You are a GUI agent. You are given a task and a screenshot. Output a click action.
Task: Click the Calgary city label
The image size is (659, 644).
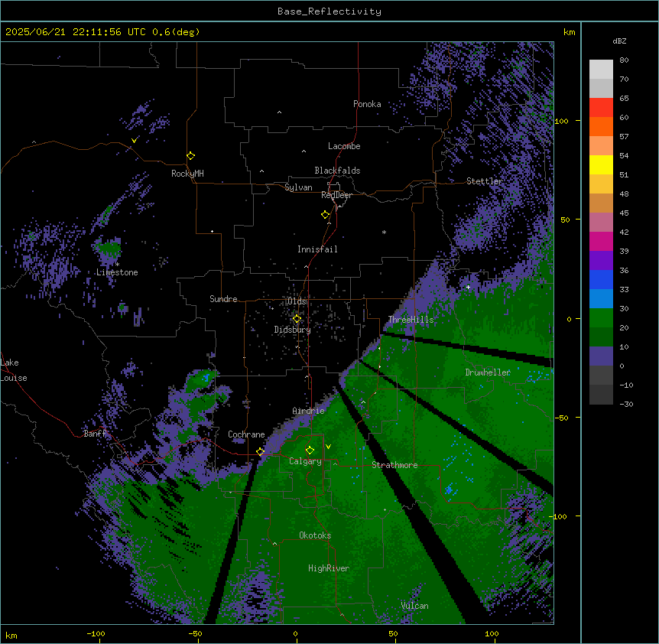(305, 461)
